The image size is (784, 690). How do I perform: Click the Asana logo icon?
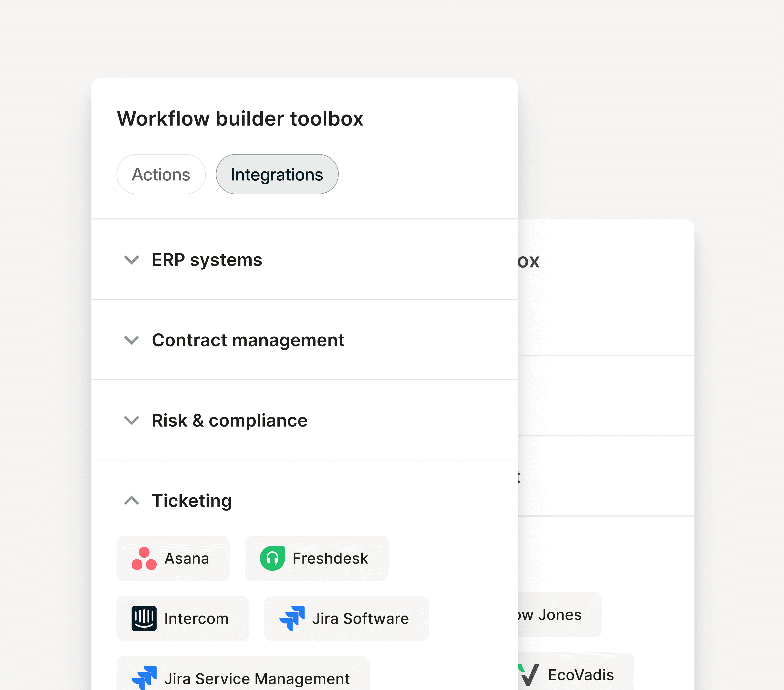point(144,558)
